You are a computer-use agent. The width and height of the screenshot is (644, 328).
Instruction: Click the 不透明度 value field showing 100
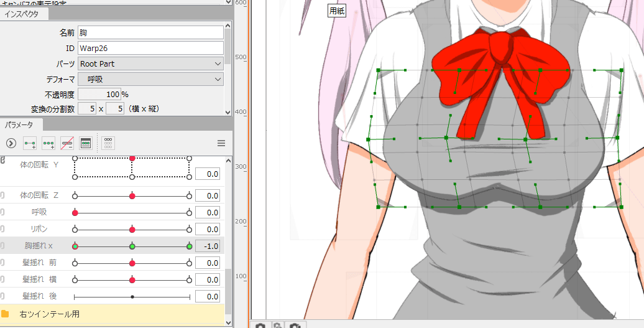click(x=99, y=95)
